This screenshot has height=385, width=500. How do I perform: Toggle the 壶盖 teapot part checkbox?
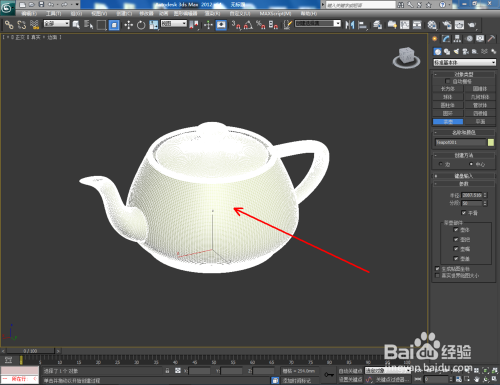coord(456,258)
